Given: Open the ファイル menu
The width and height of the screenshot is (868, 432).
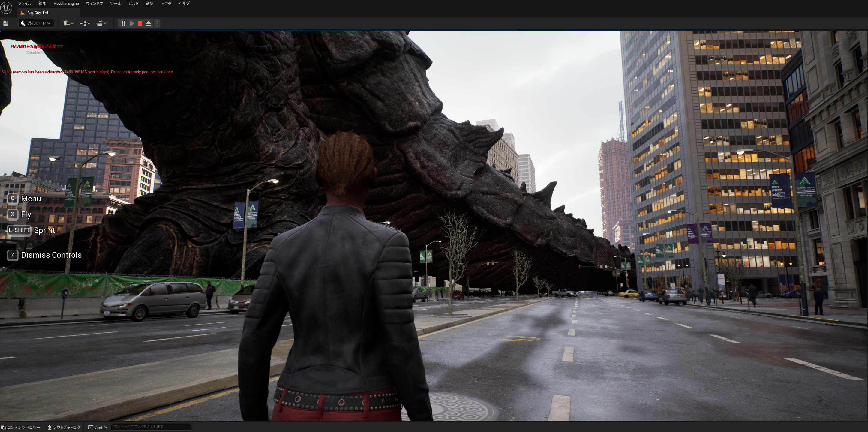Looking at the screenshot, I should point(24,3).
